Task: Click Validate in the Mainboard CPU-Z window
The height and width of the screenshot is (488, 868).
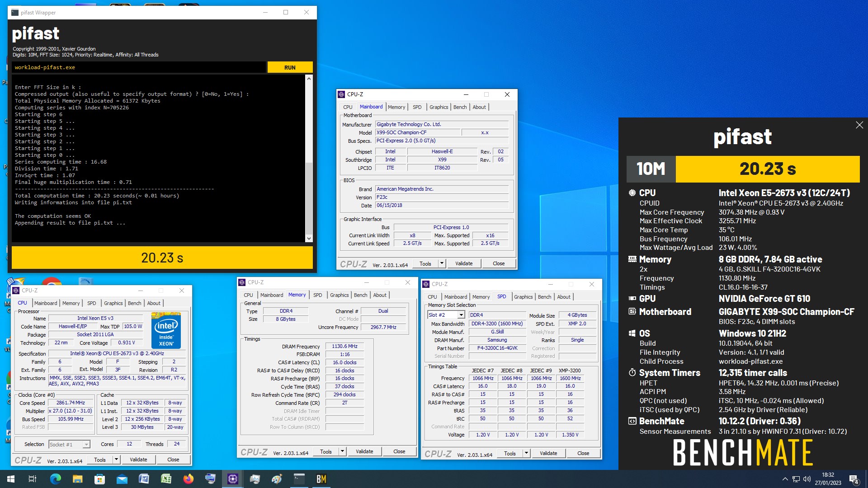Action: [x=464, y=263]
